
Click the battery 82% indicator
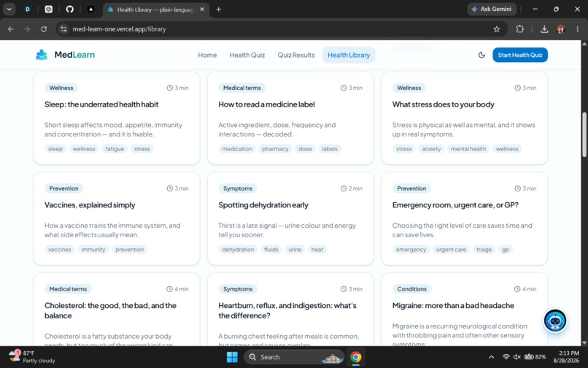point(535,357)
